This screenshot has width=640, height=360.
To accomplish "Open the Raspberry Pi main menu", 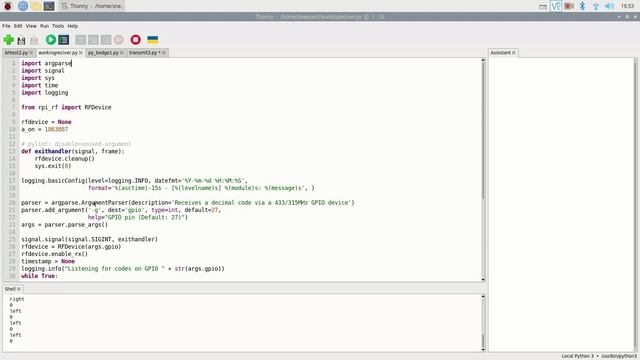I will point(8,6).
